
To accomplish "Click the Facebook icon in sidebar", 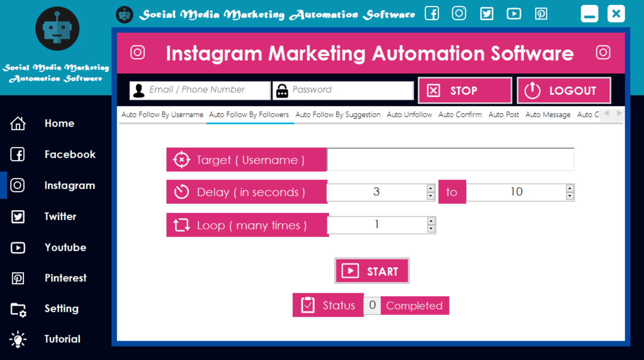I will pyautogui.click(x=17, y=154).
